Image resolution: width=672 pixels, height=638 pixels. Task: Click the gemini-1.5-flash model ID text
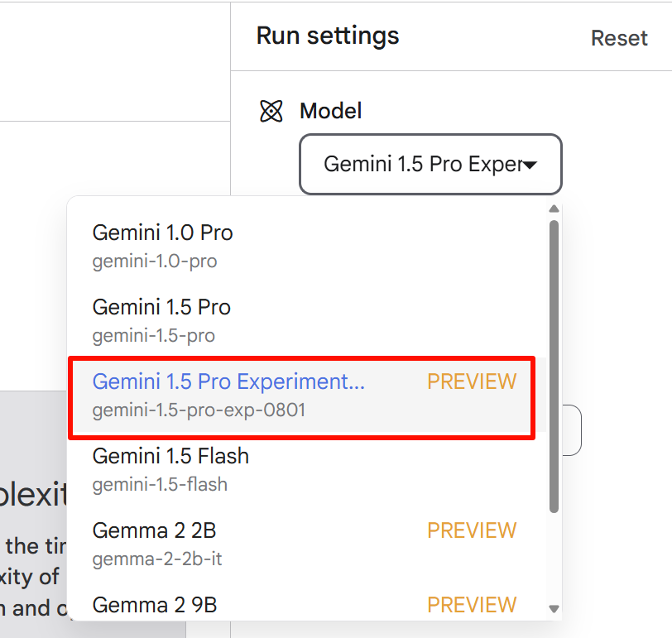(160, 485)
